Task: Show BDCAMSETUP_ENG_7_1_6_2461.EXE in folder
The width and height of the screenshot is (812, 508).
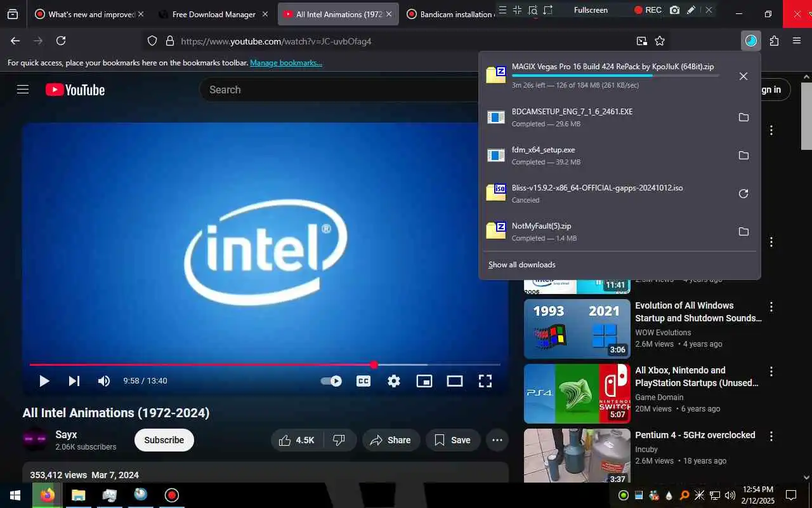Action: point(743,117)
